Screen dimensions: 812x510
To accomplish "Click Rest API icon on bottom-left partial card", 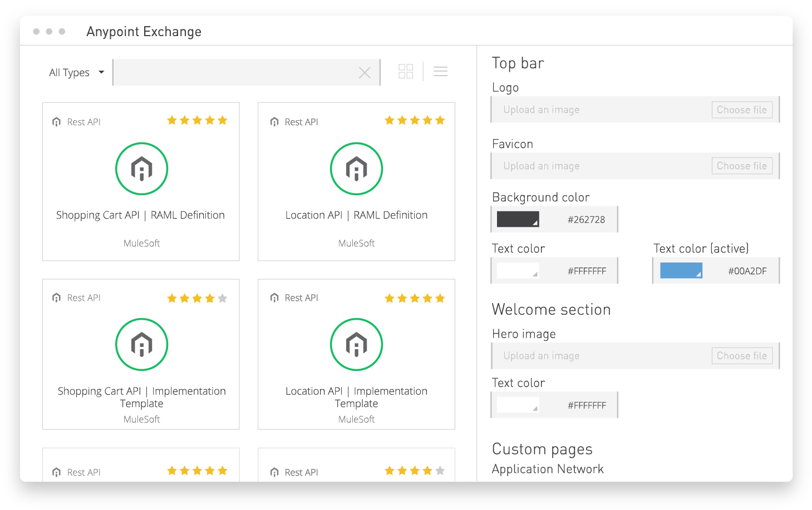I will tap(56, 472).
